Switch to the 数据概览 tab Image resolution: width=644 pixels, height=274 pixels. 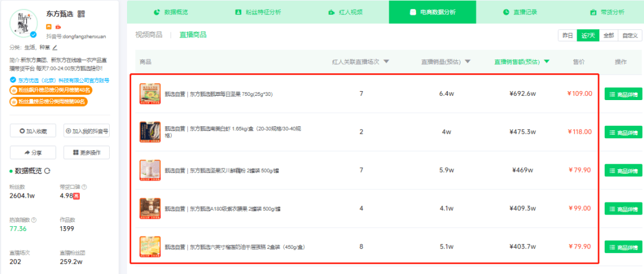(x=171, y=13)
